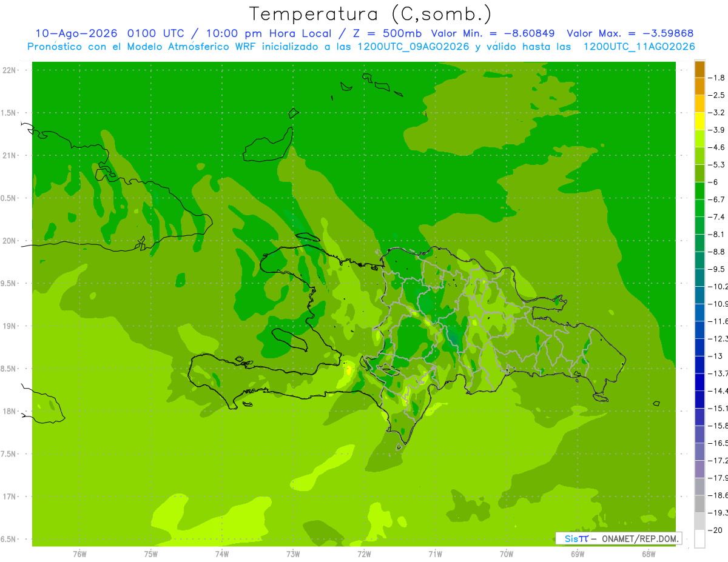Click the longitude label '73W'
The width and height of the screenshot is (728, 562).
coord(293,554)
